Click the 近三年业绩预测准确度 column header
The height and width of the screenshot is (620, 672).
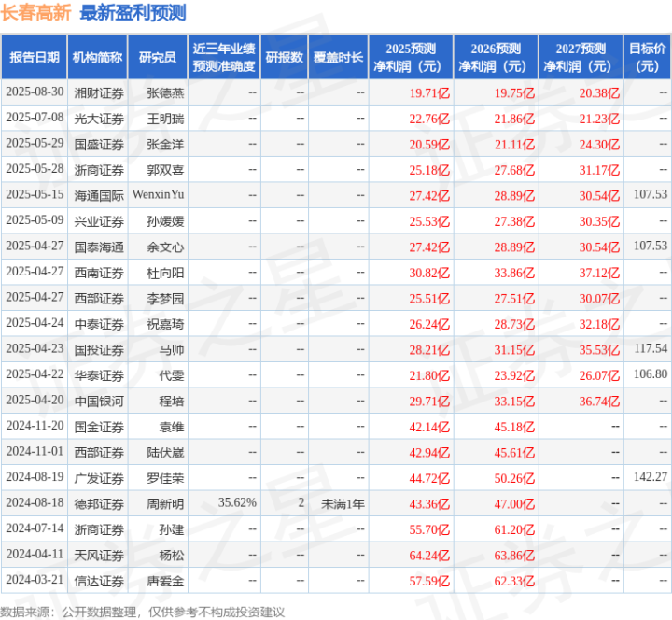click(224, 57)
